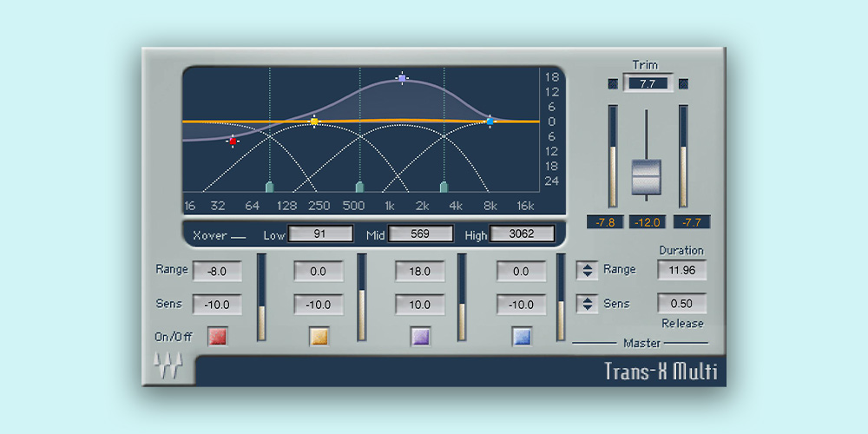Click the Release field showing 0.50
Image resolution: width=868 pixels, height=434 pixels.
tap(682, 303)
